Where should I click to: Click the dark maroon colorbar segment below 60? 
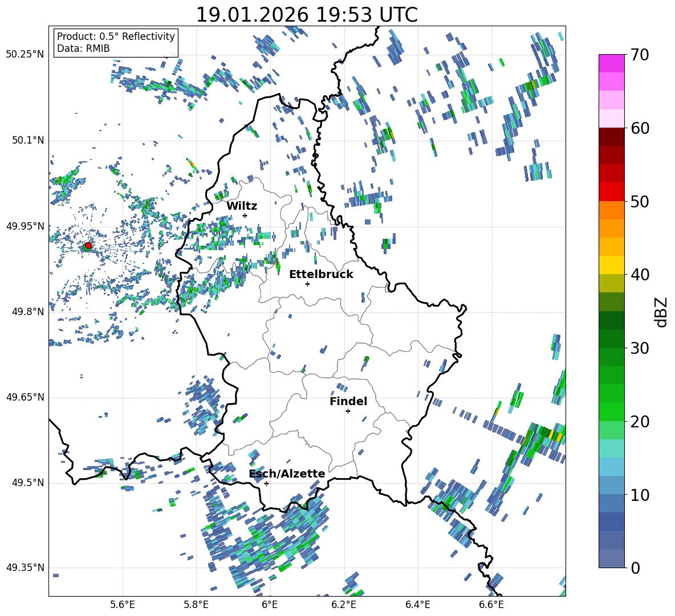(611, 137)
